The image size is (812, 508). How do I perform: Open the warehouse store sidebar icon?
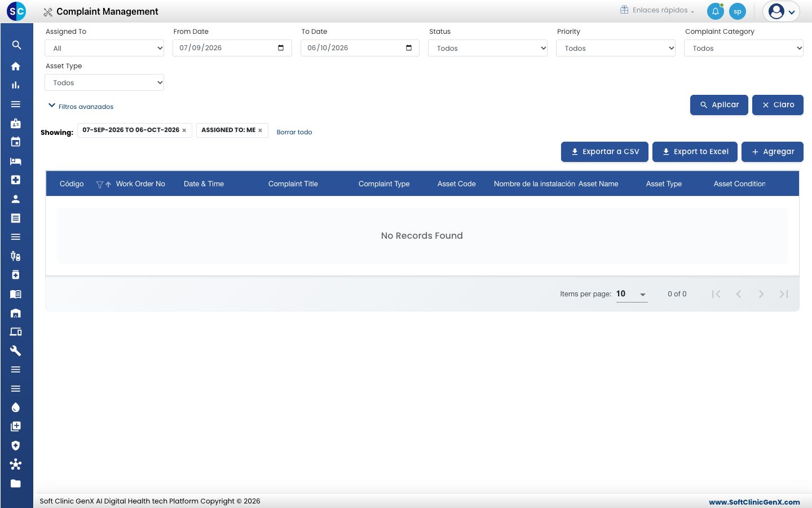[16, 313]
